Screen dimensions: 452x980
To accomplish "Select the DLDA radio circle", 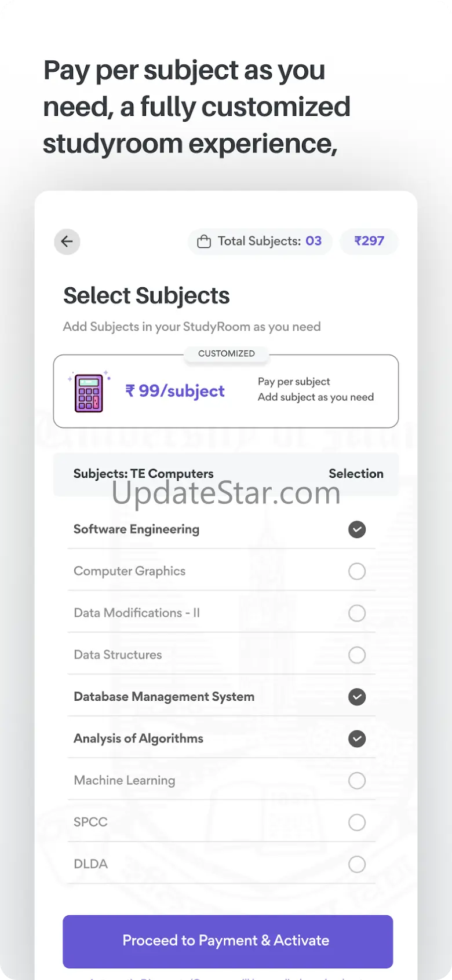I will (357, 864).
